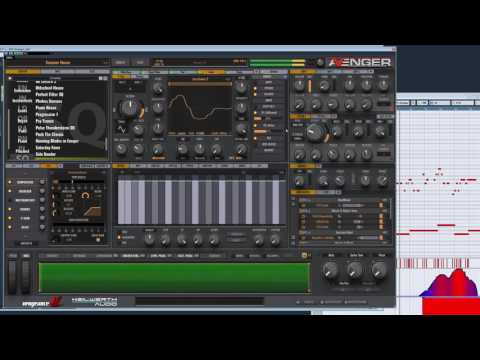Select the orange tab above the step sequencer grid
Viewport: 480px width, 360px height.
(x=121, y=166)
